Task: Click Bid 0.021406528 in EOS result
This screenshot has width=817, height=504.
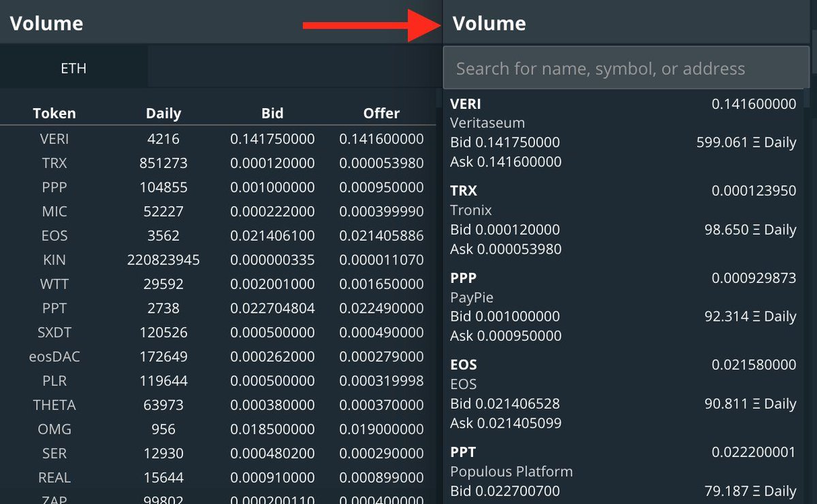Action: [x=505, y=404]
